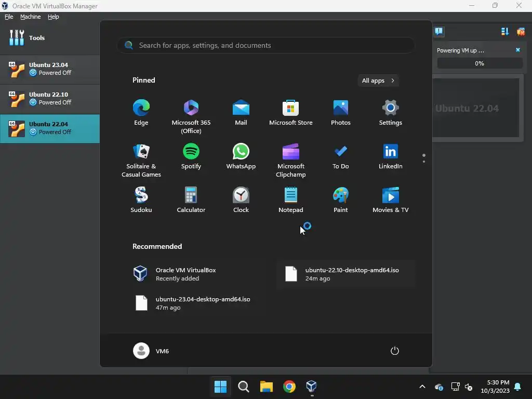The width and height of the screenshot is (532, 399).
Task: Launch the Clock app
Action: point(241,200)
